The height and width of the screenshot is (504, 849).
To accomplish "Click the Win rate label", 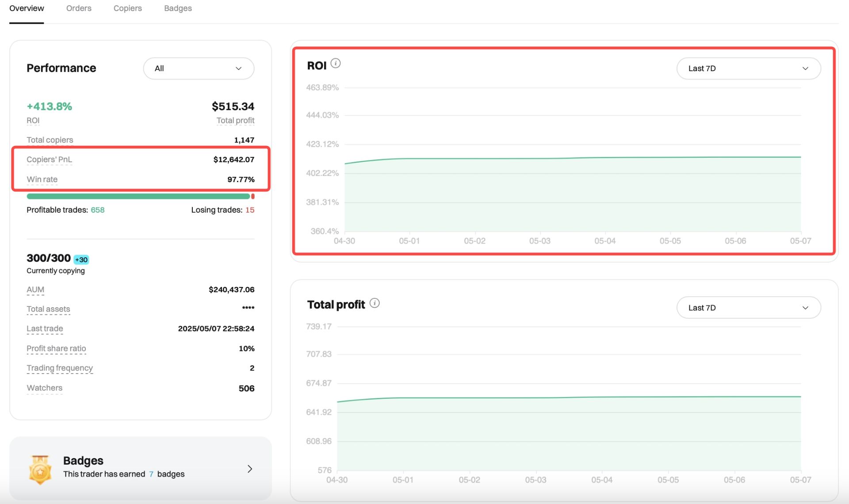I will pos(42,179).
